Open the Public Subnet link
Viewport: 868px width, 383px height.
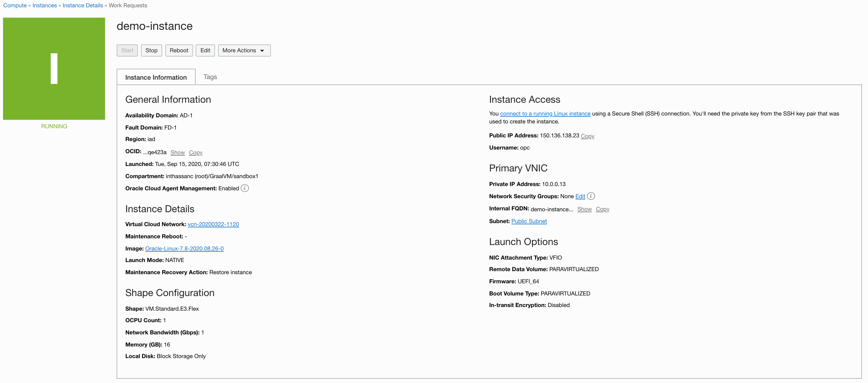pos(529,221)
